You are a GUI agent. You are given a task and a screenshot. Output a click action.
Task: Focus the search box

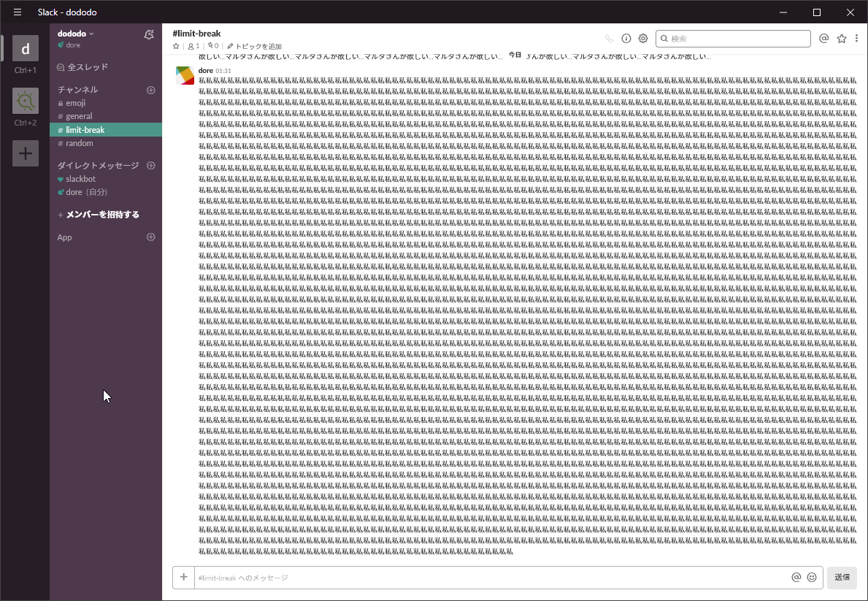pos(737,39)
